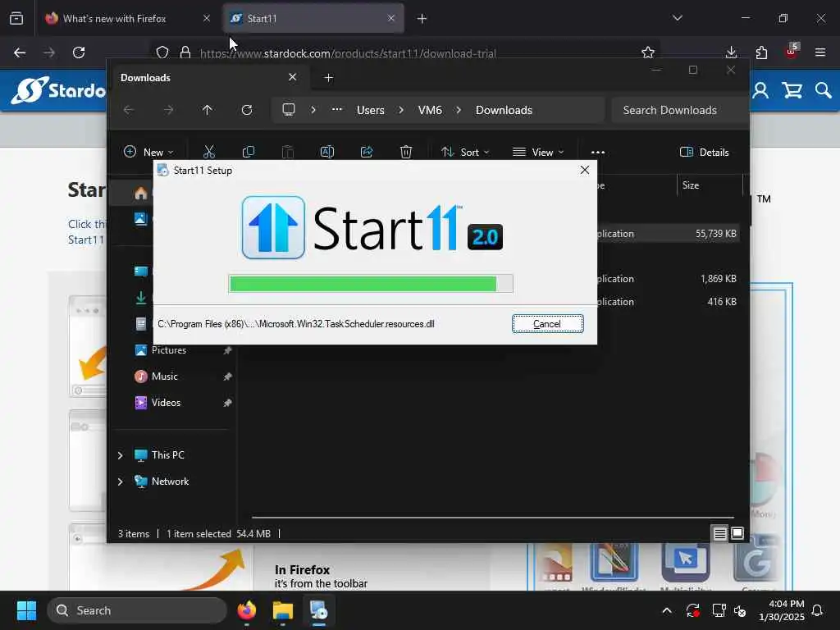Click the 416 KB file size cell

(722, 302)
